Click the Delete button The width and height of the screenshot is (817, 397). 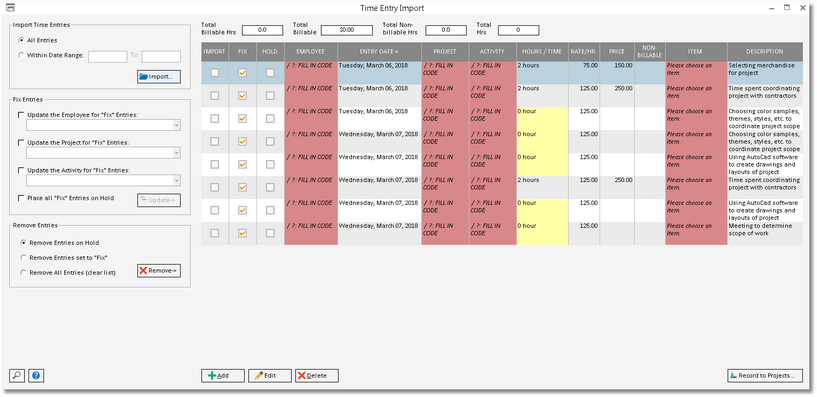(317, 376)
